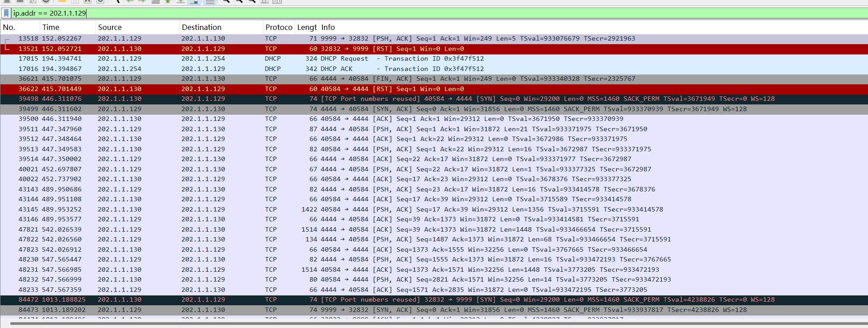Select packet 48233 row
868x328 pixels.
pos(434,290)
